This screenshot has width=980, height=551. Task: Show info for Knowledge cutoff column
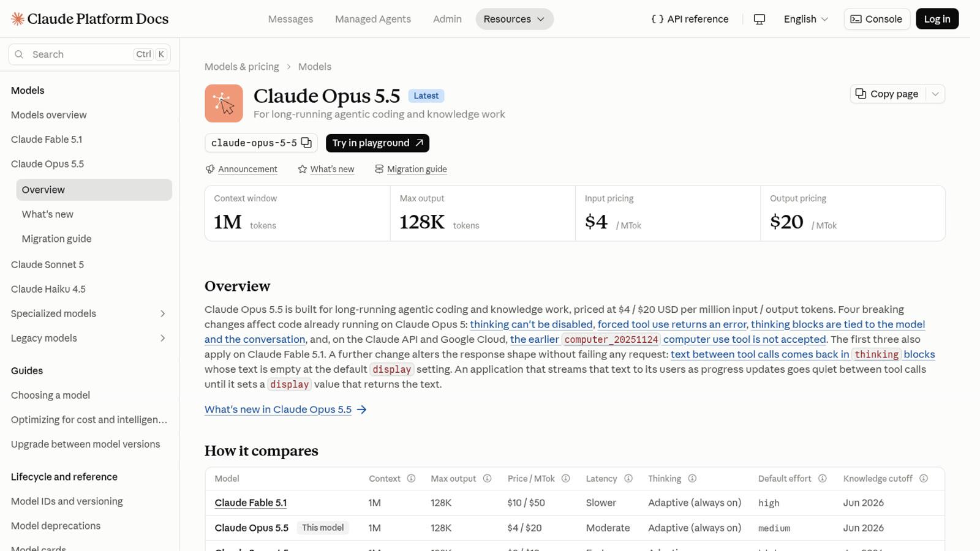[x=923, y=479]
